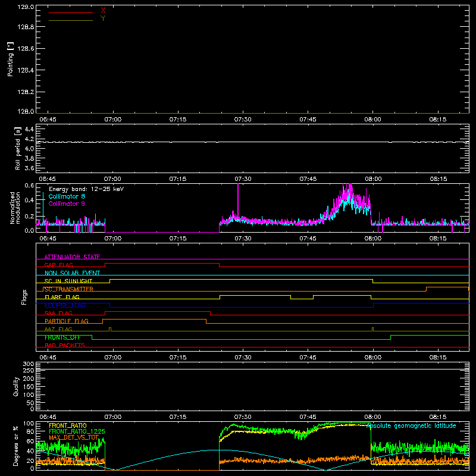
Task: Click the FLARE_FLAG label
Action: pyautogui.click(x=62, y=297)
